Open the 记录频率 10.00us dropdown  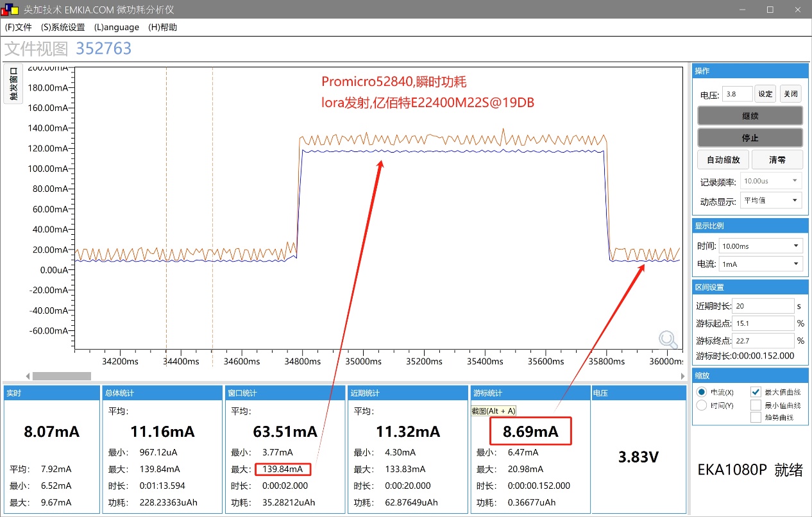(x=770, y=180)
